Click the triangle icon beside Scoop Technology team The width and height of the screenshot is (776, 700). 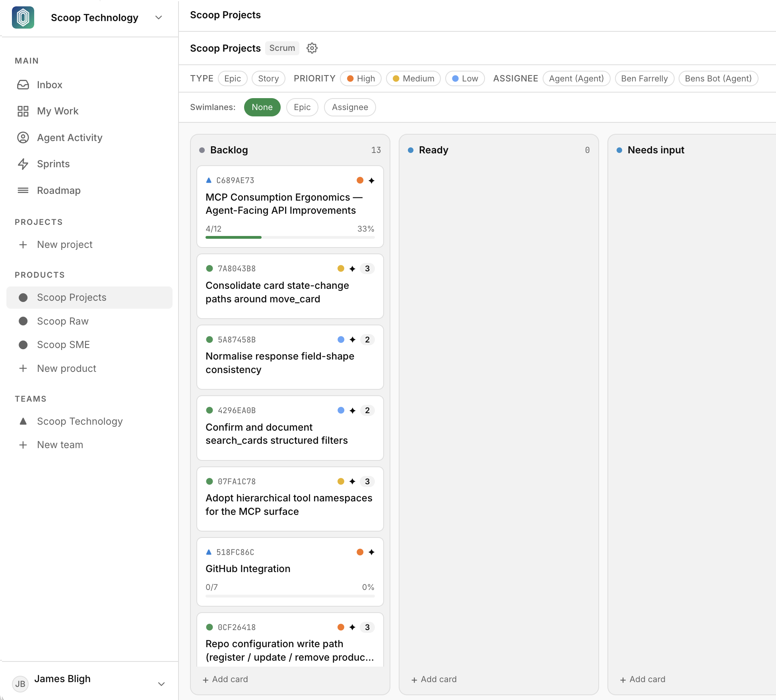click(x=23, y=421)
